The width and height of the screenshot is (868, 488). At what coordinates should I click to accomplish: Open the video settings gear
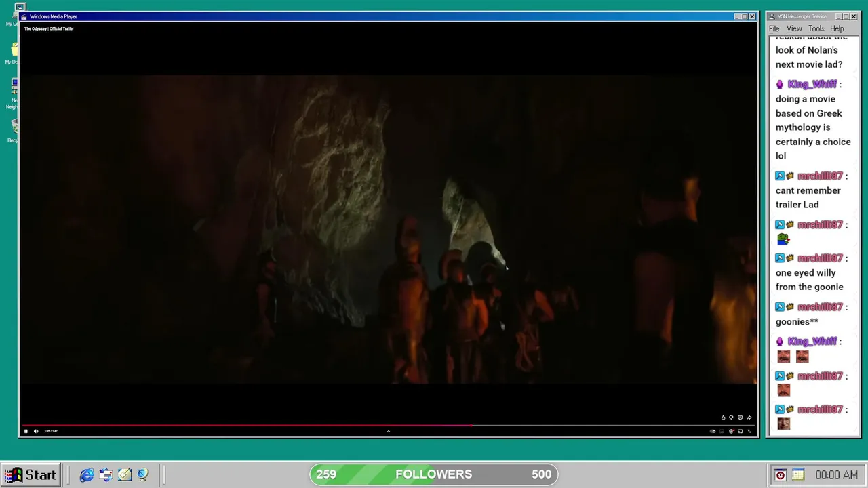731,431
